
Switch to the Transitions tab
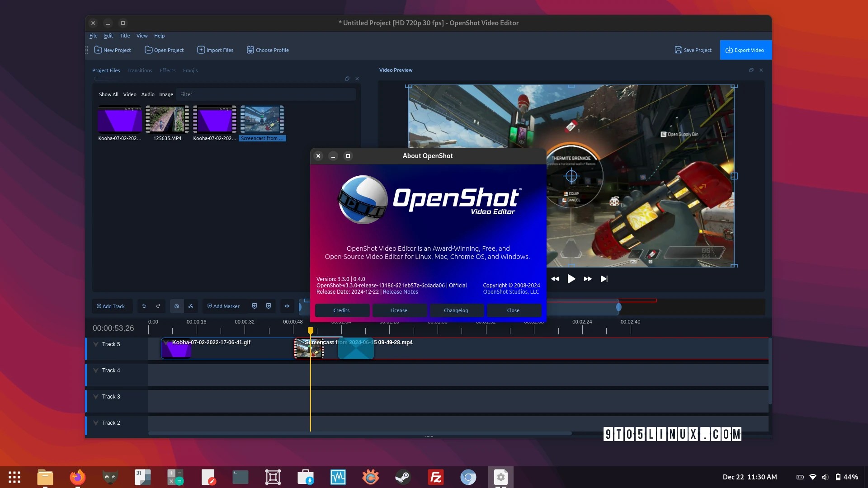pyautogui.click(x=140, y=70)
